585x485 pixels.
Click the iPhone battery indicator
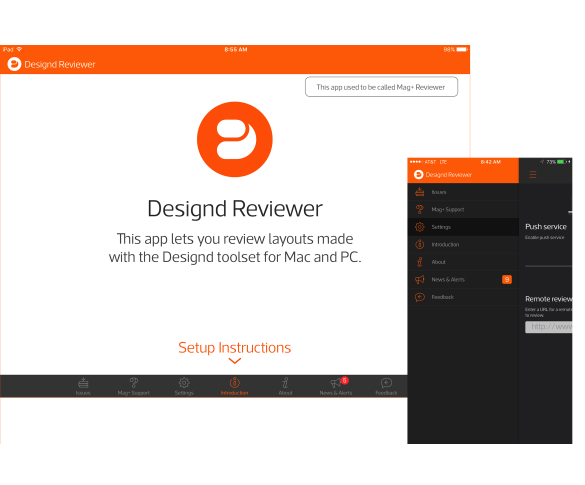click(561, 162)
